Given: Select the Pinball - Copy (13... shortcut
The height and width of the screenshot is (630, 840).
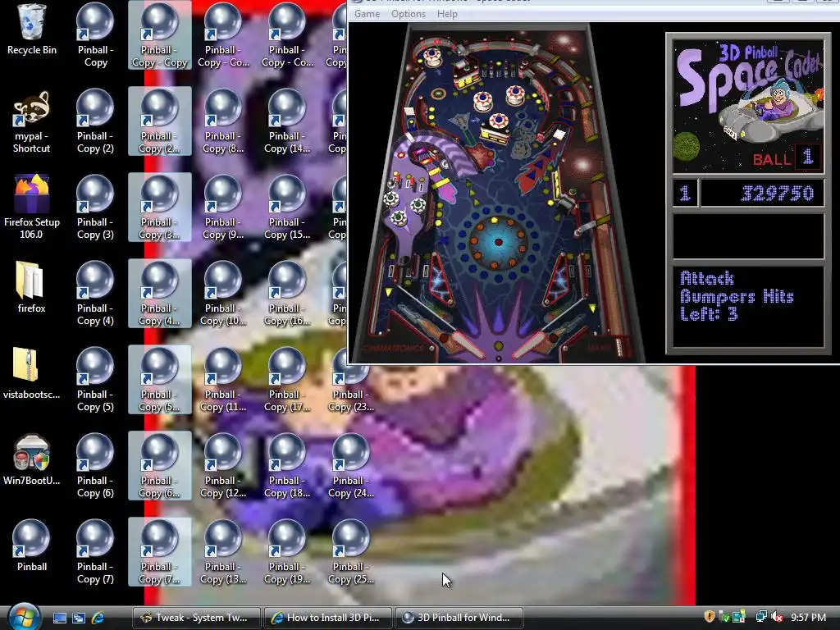Looking at the screenshot, I should click(x=223, y=552).
